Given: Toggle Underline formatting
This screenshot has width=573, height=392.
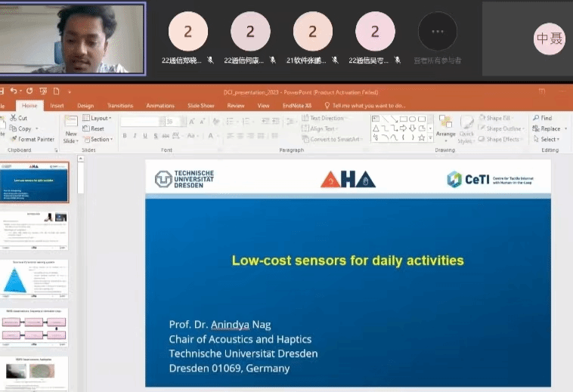Looking at the screenshot, I should (x=145, y=136).
